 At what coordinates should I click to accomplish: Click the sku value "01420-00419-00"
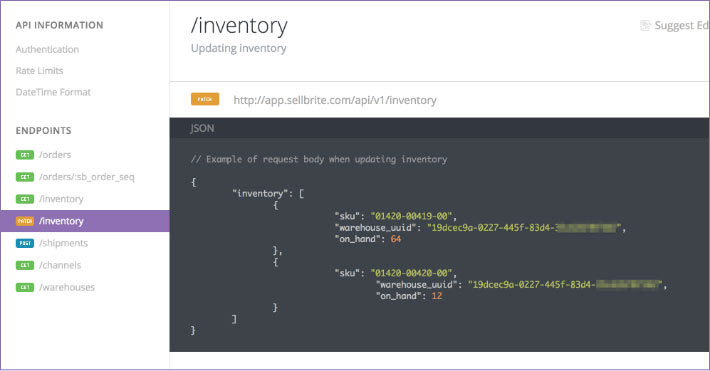tap(413, 216)
